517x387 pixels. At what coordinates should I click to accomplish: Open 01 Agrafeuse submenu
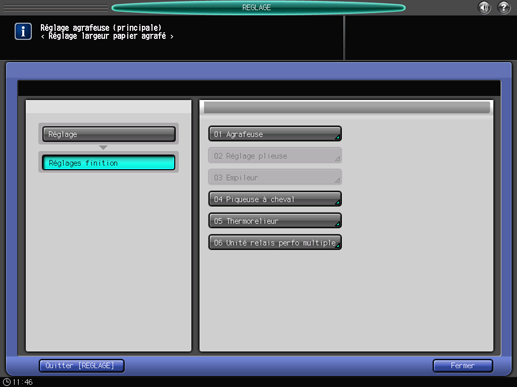point(275,134)
